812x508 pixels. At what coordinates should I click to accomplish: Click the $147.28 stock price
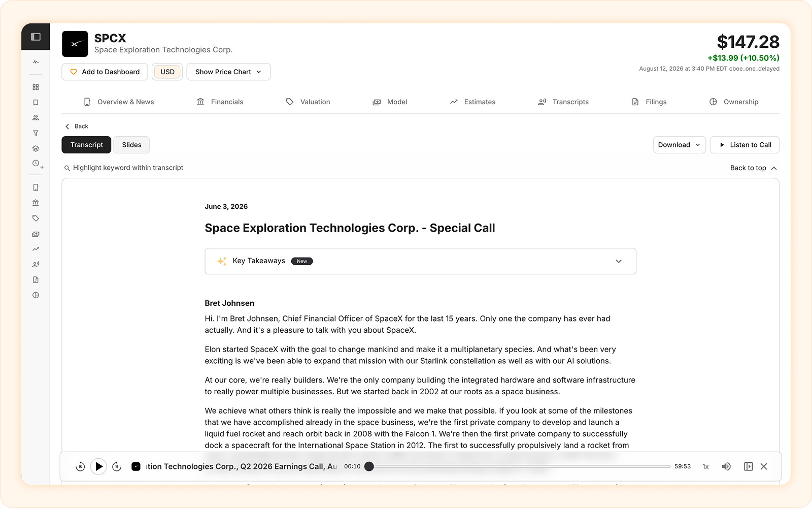(x=748, y=42)
